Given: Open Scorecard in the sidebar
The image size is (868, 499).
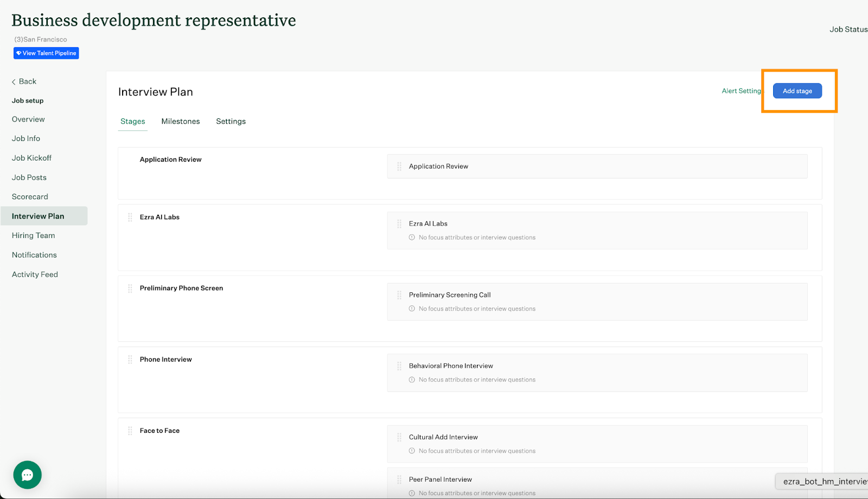Looking at the screenshot, I should click(x=30, y=197).
